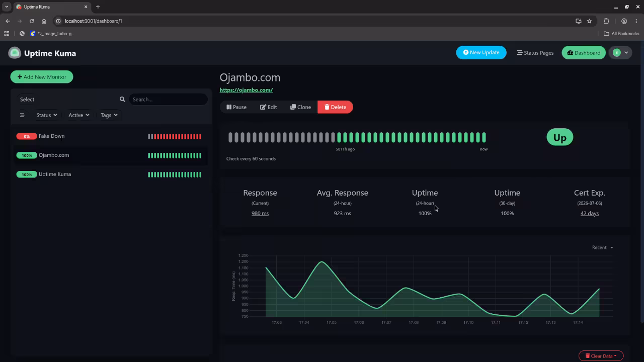
Task: Open the user profile dropdown
Action: pos(620,53)
